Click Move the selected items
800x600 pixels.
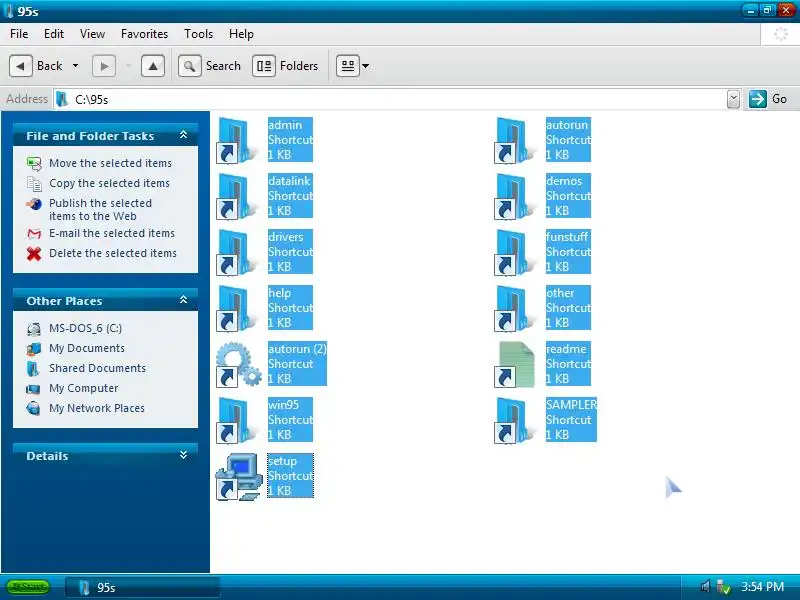(x=110, y=163)
